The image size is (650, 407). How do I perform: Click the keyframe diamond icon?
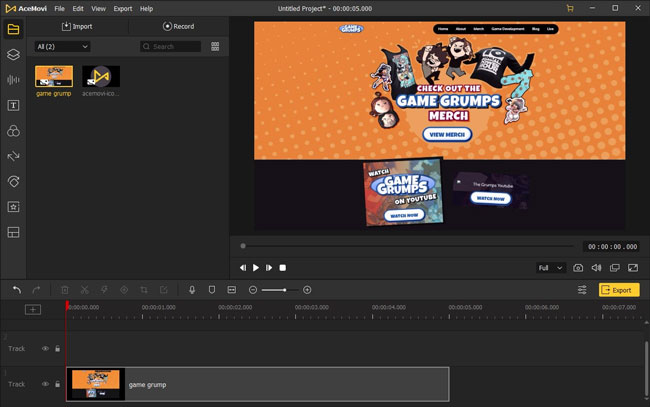point(124,290)
